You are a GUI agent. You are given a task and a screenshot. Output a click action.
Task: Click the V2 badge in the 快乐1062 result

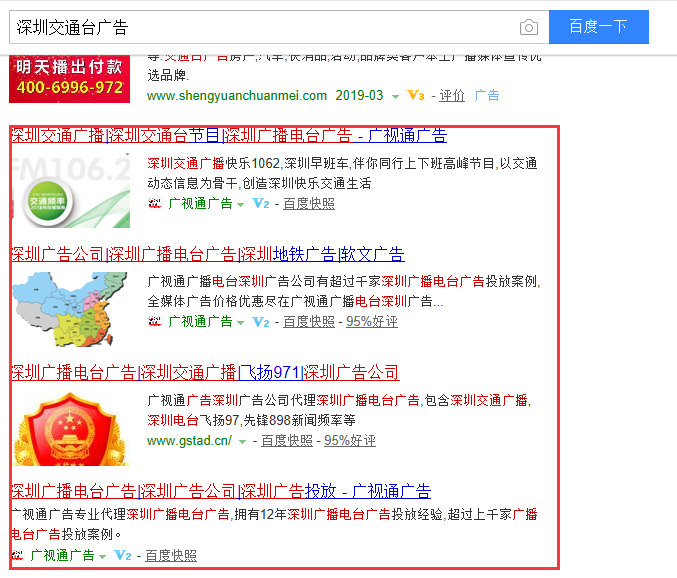(261, 203)
